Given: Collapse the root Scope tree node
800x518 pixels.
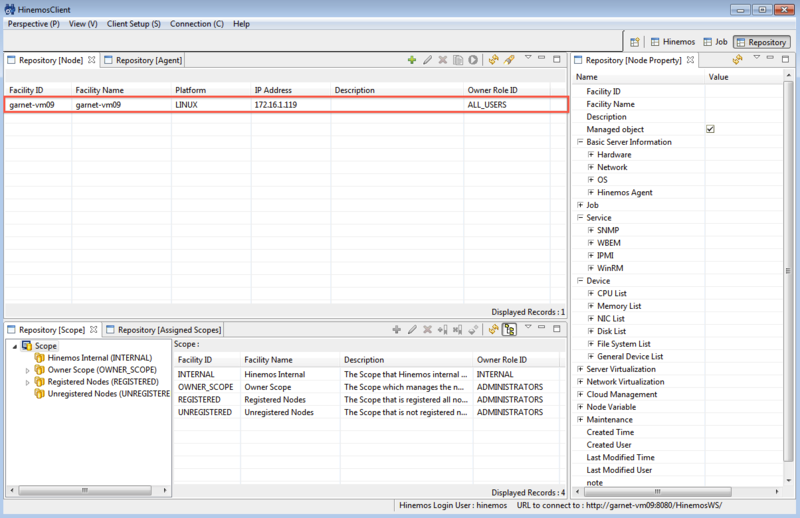Looking at the screenshot, I should [x=15, y=346].
